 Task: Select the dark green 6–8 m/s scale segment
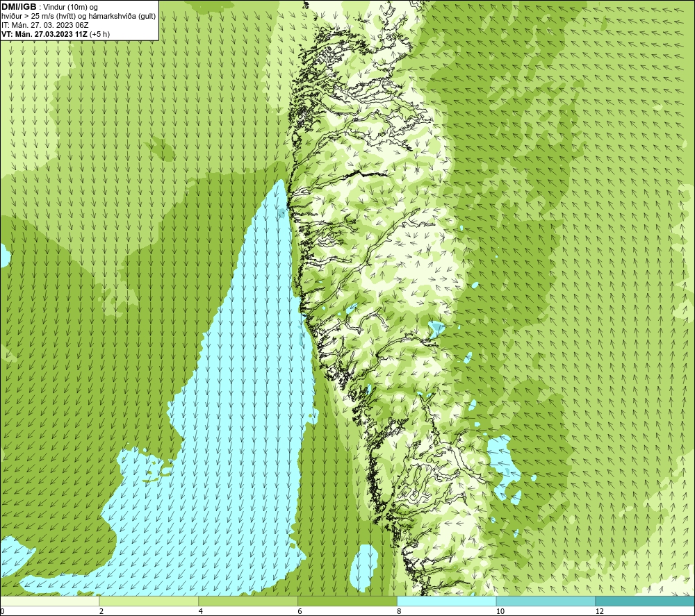click(347, 601)
